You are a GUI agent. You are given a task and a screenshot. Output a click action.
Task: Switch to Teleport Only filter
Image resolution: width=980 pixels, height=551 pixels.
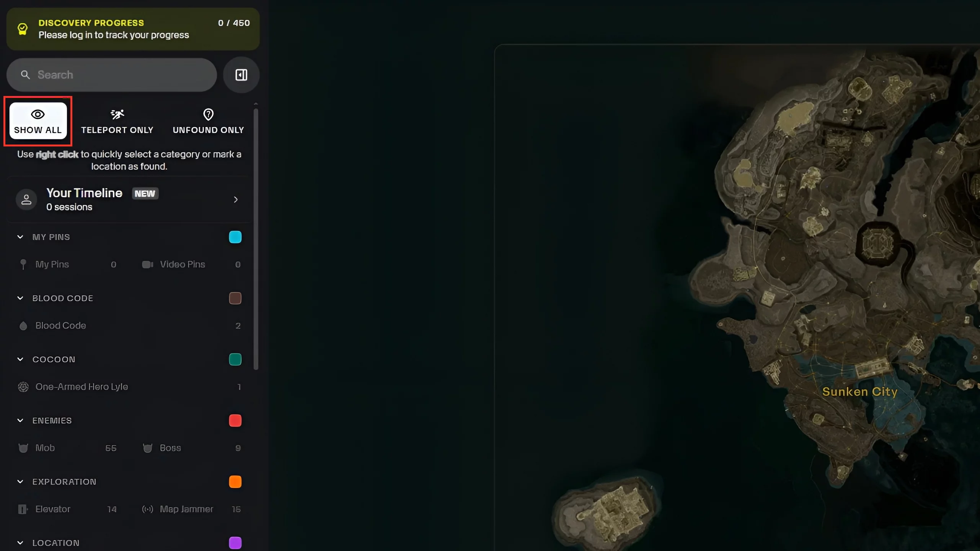point(117,121)
